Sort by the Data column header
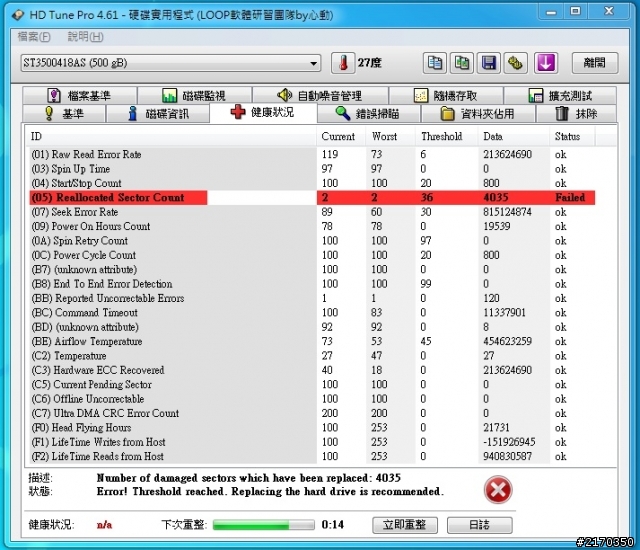640x550 pixels. click(x=513, y=136)
